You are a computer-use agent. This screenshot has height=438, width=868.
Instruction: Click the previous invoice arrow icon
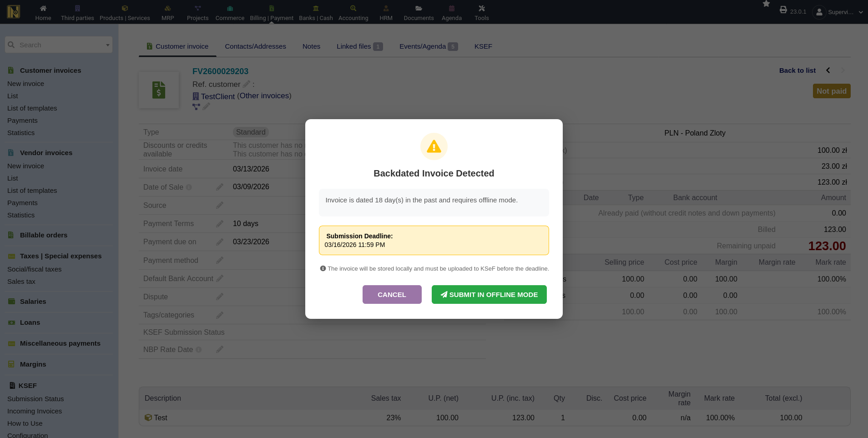[x=828, y=70]
